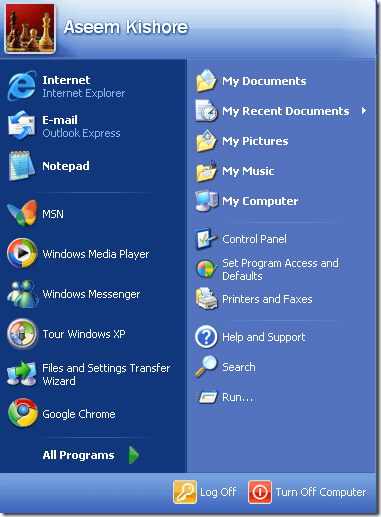The width and height of the screenshot is (381, 517).
Task: Launch Google Chrome from its icon
Action: (23, 413)
